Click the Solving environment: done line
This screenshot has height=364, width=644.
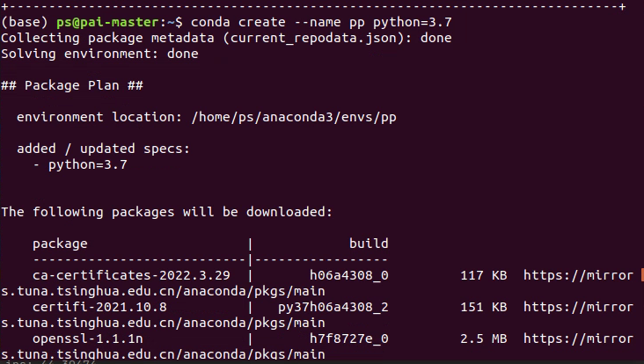pyautogui.click(x=99, y=54)
